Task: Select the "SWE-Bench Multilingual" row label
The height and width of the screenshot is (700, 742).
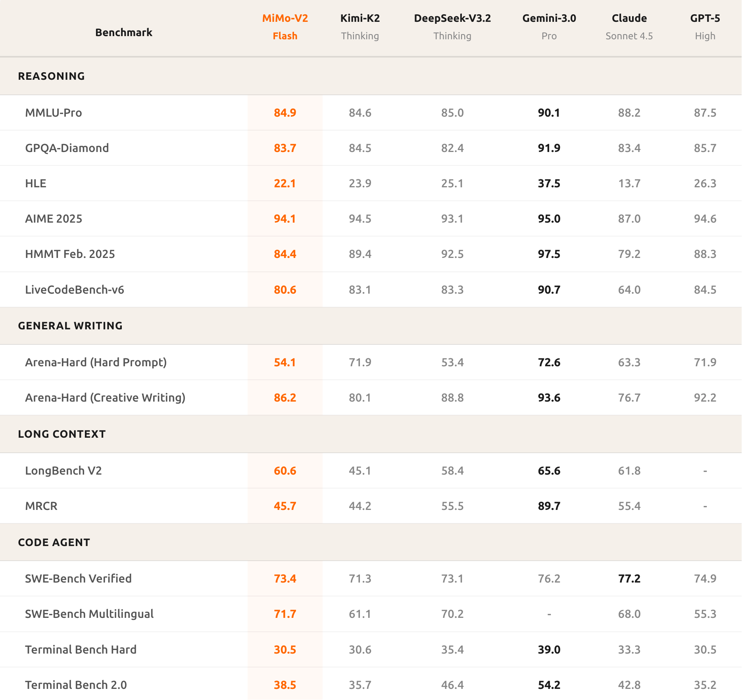Action: tap(89, 614)
